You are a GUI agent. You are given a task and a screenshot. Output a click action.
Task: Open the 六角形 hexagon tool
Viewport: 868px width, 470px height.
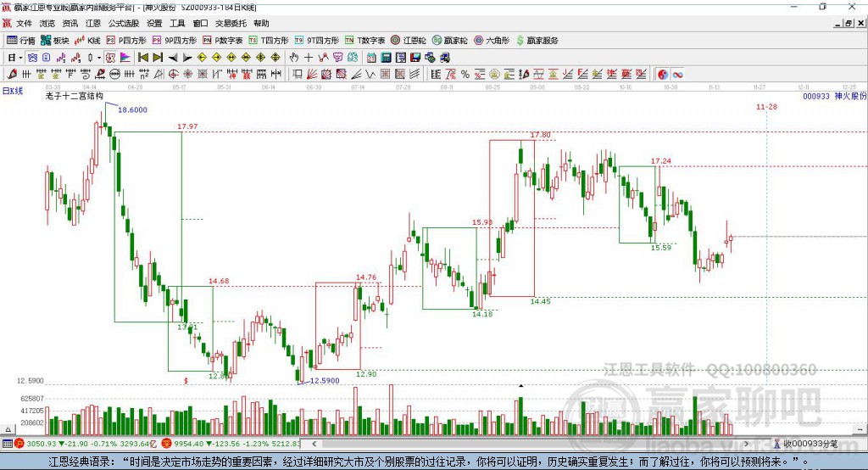click(492, 41)
